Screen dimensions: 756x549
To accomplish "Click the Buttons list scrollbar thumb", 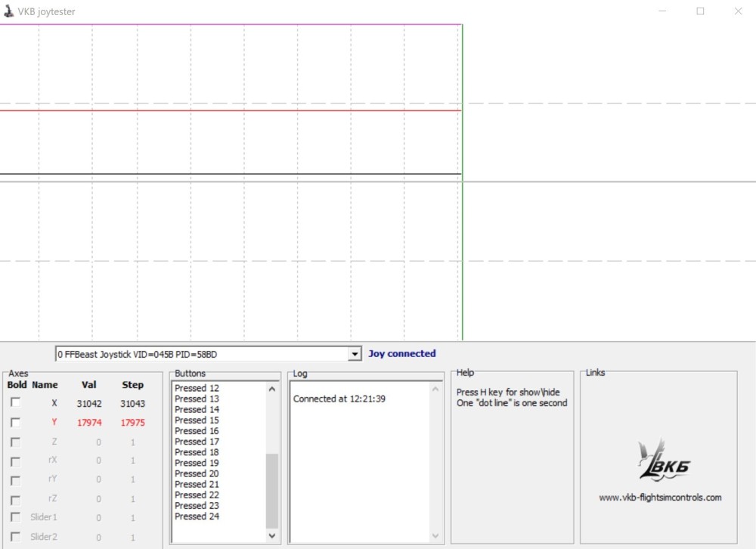I will point(272,491).
